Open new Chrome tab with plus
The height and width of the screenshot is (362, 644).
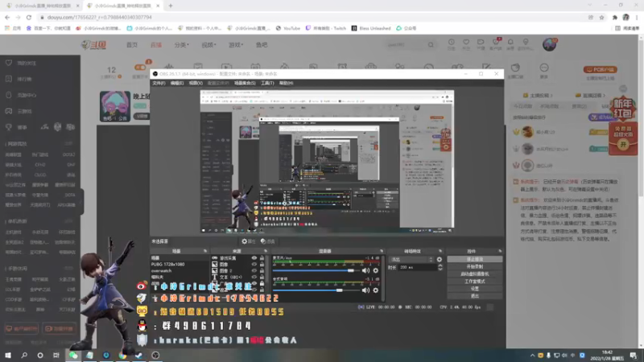point(171,6)
